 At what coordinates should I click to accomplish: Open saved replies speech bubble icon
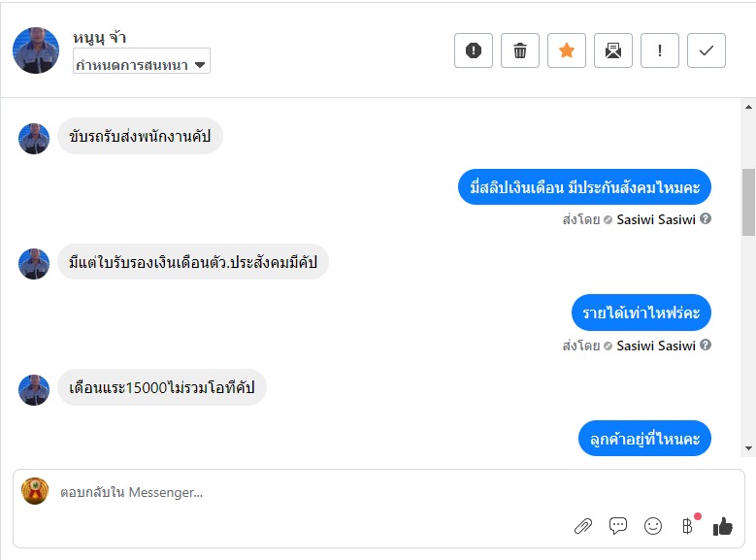point(618,526)
